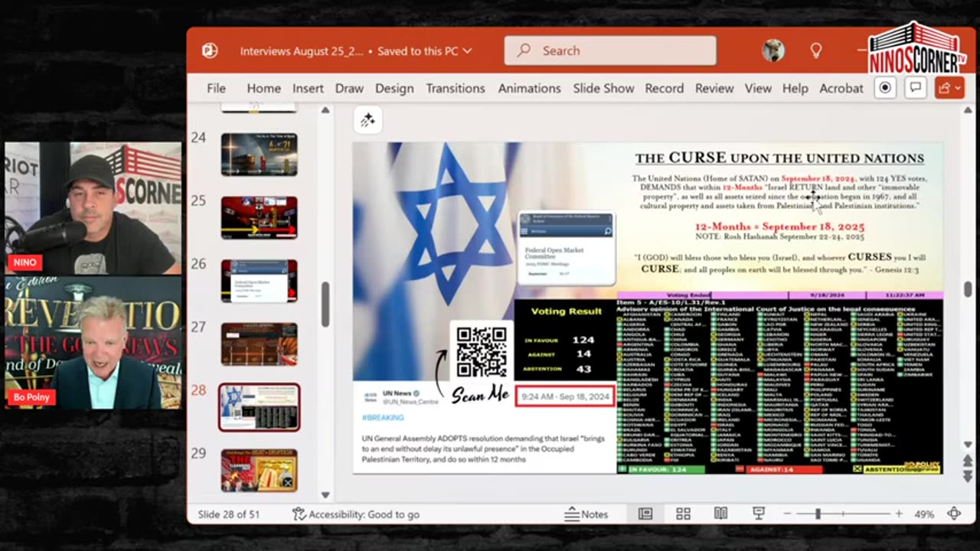Viewport: 980px width, 551px height.
Task: Click the 9:24 AM - Sep 18, 2024 timestamp
Action: (x=565, y=396)
